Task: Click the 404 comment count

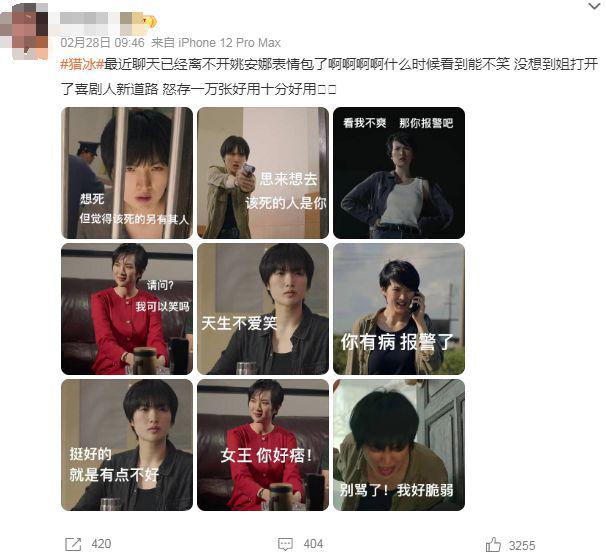Action: click(x=313, y=544)
